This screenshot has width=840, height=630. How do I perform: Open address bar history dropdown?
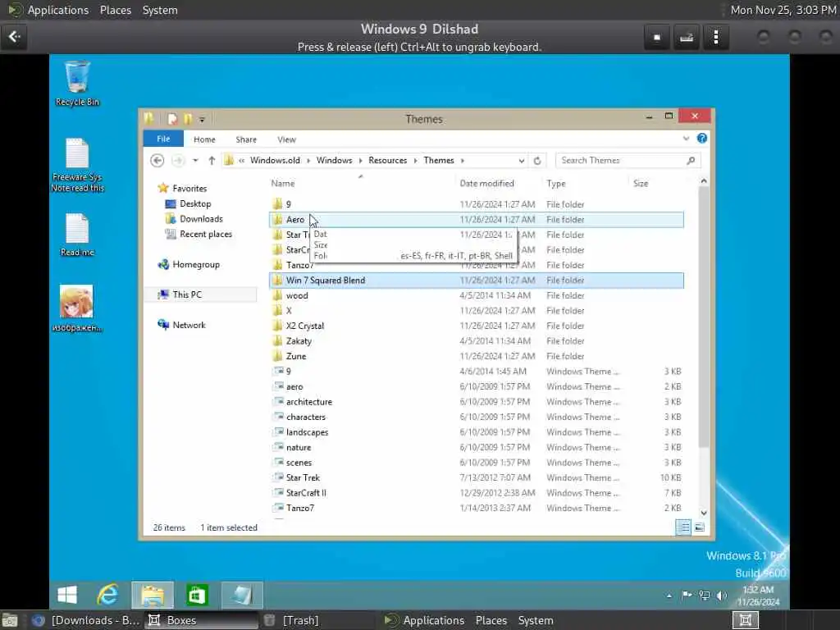coord(521,161)
